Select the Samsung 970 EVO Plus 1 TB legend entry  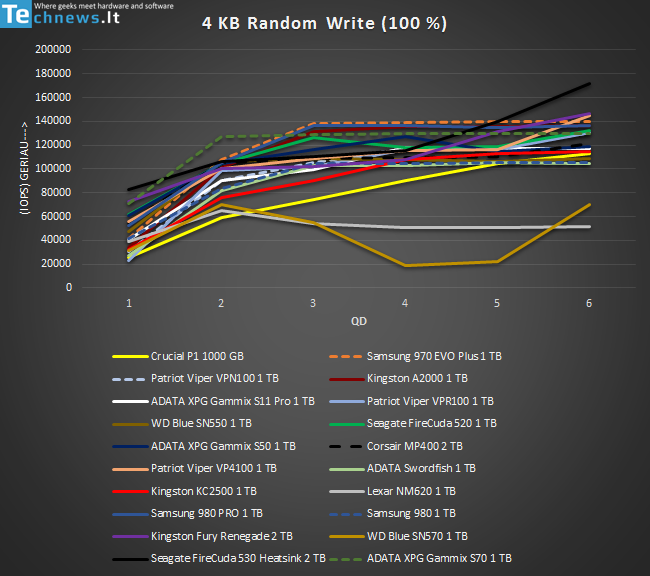tap(415, 356)
